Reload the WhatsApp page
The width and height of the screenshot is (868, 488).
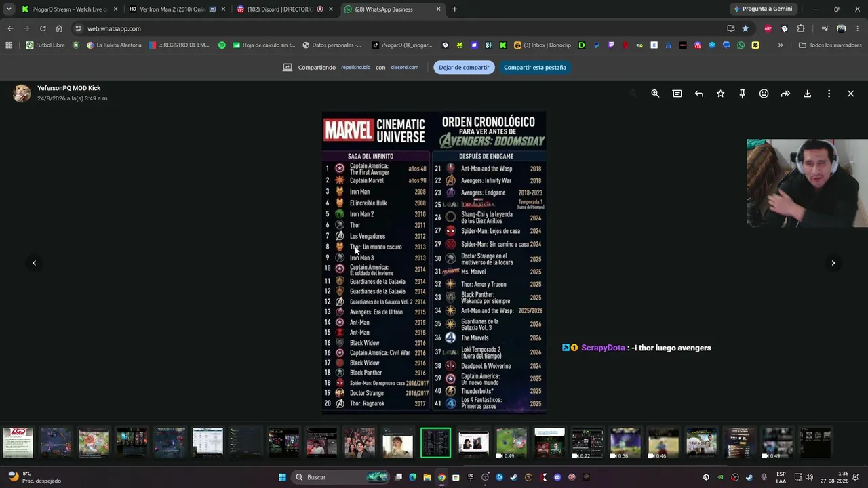click(43, 28)
